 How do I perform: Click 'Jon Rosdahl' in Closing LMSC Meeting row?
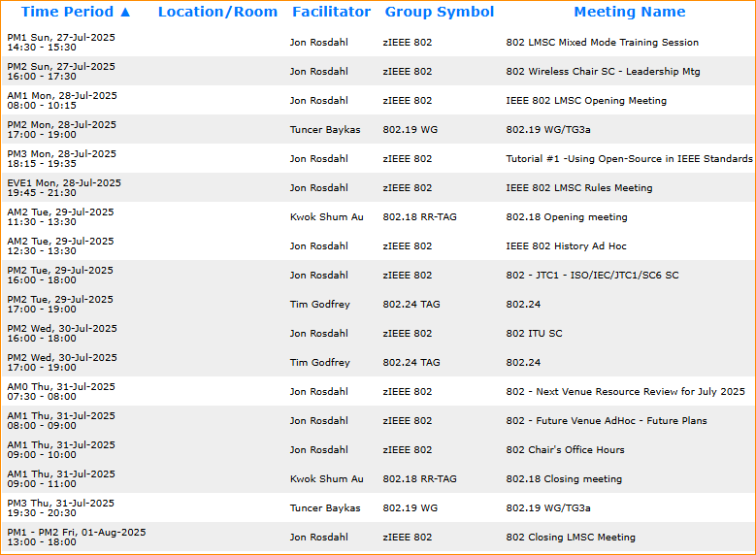coord(318,537)
